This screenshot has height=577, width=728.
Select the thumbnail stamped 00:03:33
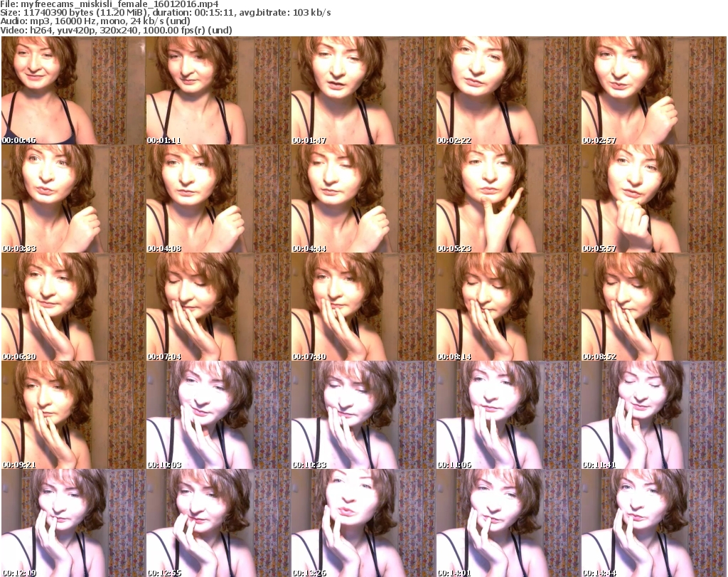(x=73, y=198)
